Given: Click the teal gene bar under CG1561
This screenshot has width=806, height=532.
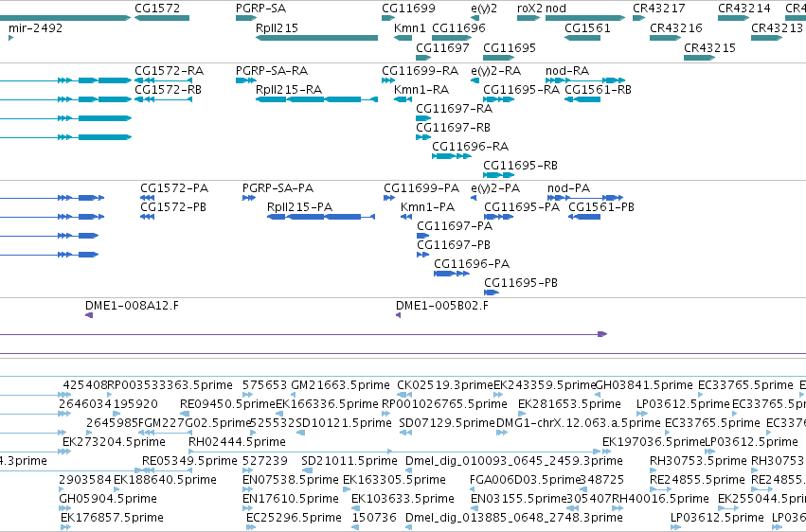Looking at the screenshot, I should pos(582,38).
